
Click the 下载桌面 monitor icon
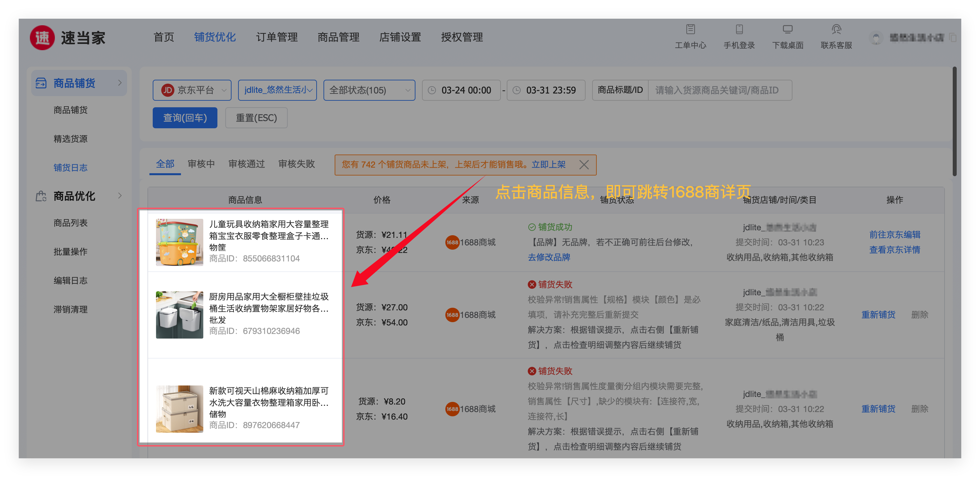pyautogui.click(x=788, y=29)
